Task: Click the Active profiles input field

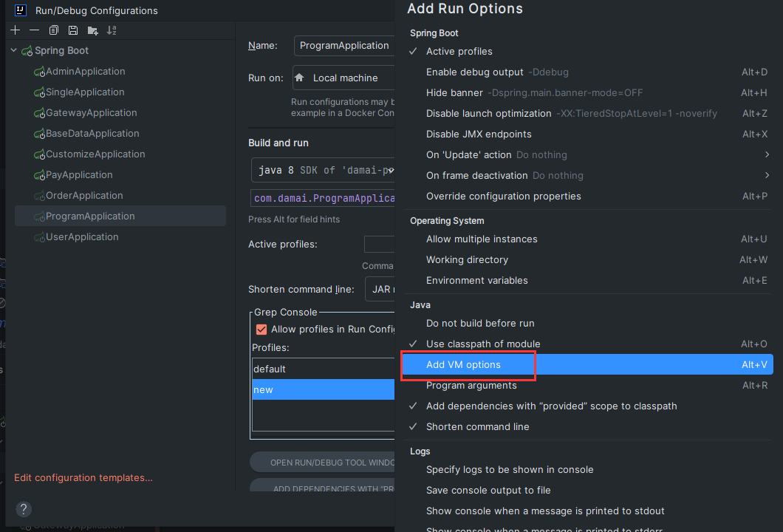Action: click(x=379, y=245)
